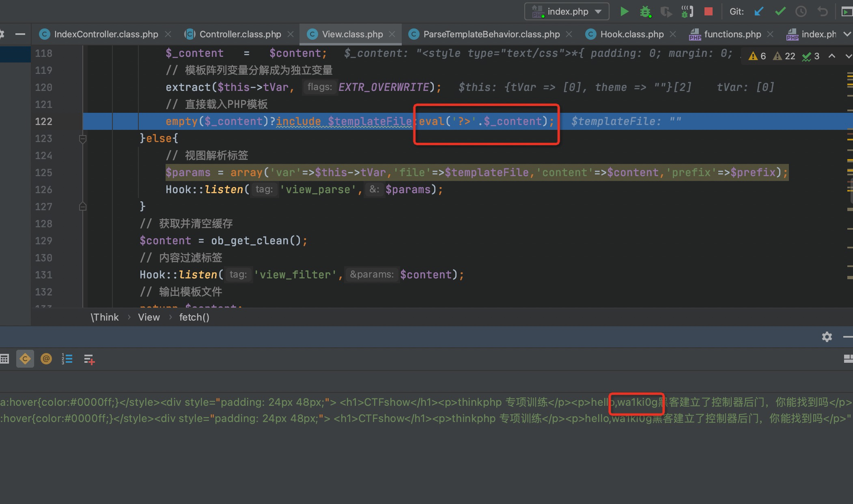Click the typo count 3 indicator
853x504 pixels.
click(811, 56)
